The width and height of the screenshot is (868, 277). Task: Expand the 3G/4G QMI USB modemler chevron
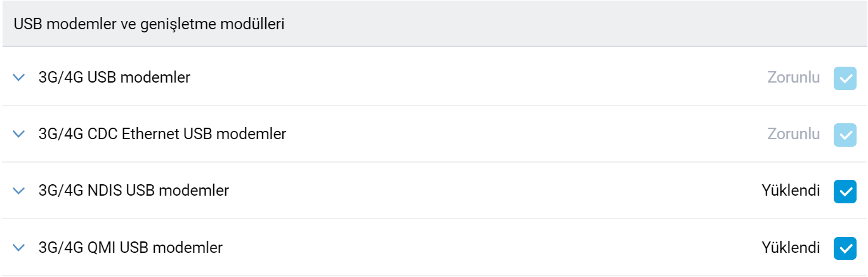click(x=19, y=247)
